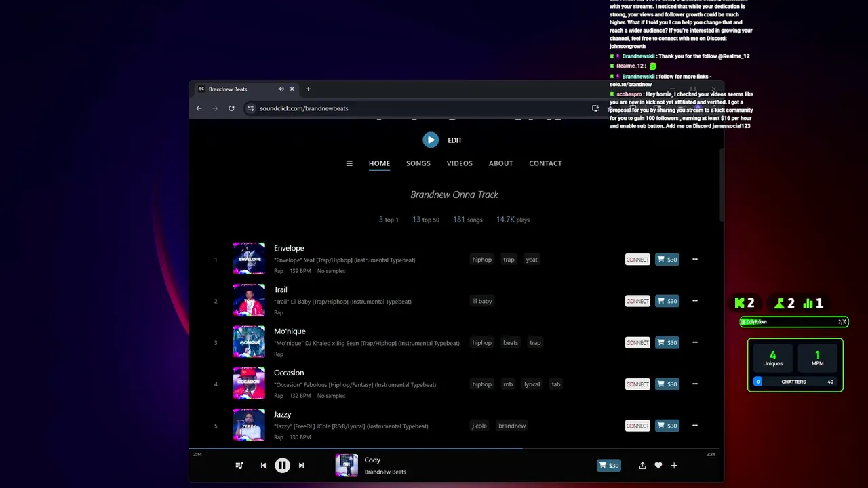
Task: Buy Occasion with the $30 cart button
Action: click(x=667, y=384)
